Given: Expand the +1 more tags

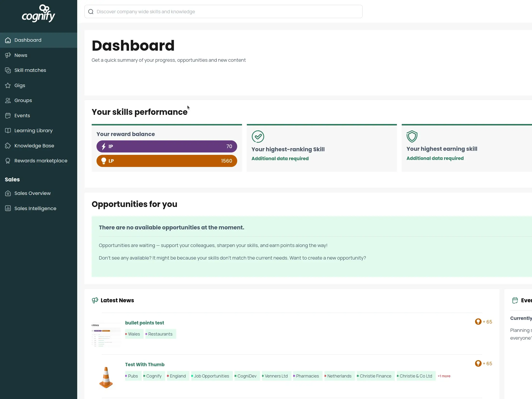Looking at the screenshot, I should pyautogui.click(x=444, y=376).
